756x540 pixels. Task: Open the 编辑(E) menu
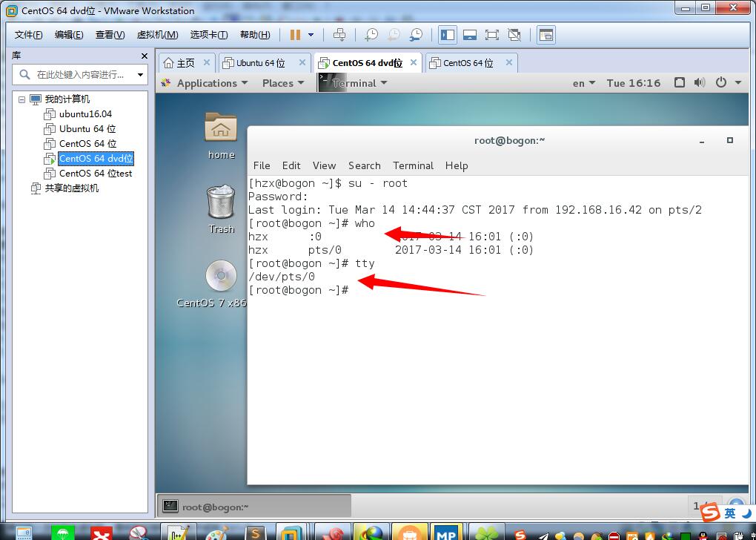pyautogui.click(x=69, y=35)
